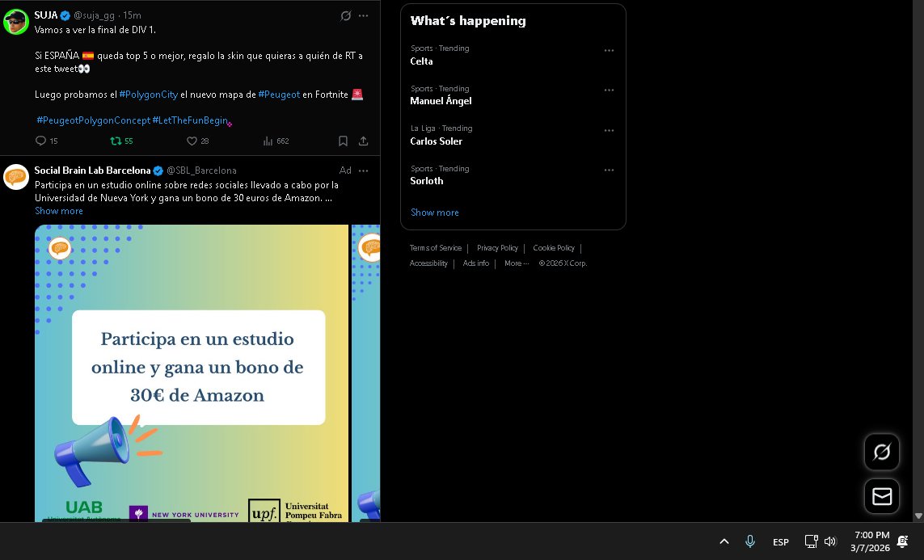Switch the ESP input language
924x560 pixels.
(x=781, y=542)
